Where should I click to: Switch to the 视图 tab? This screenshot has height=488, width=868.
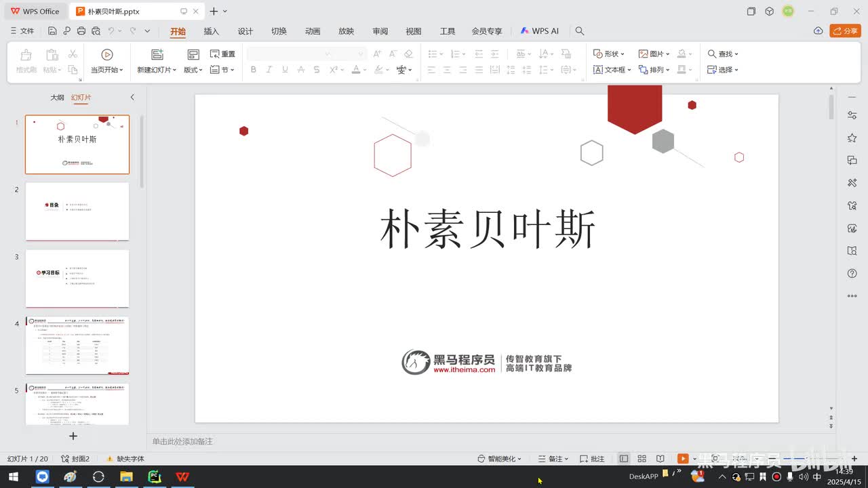tap(414, 31)
